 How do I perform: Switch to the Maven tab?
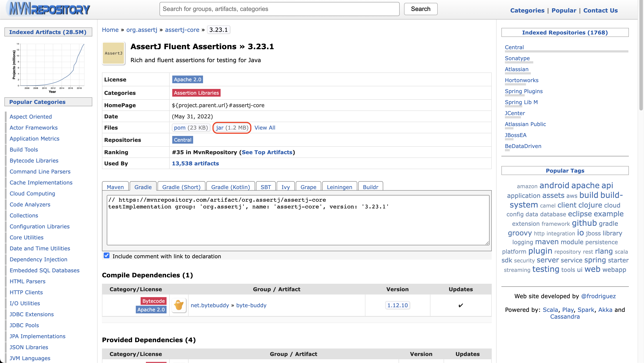(115, 187)
